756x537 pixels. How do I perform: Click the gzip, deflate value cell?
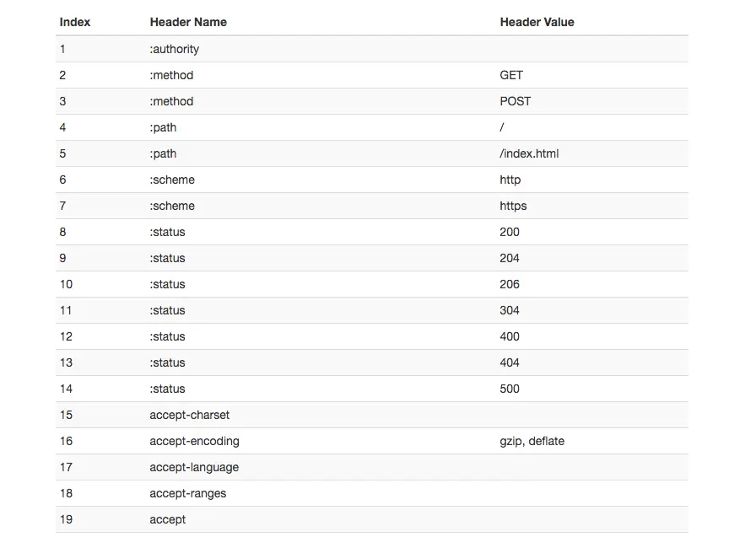532,441
